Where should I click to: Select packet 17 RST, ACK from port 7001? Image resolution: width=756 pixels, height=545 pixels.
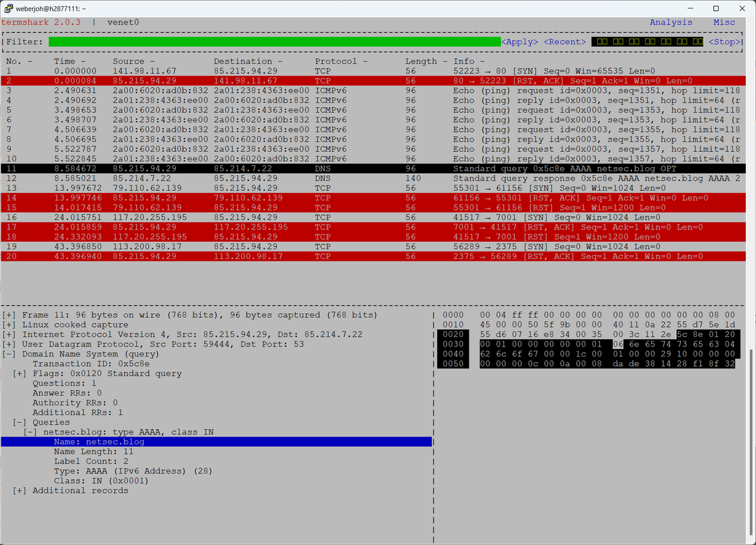point(374,227)
